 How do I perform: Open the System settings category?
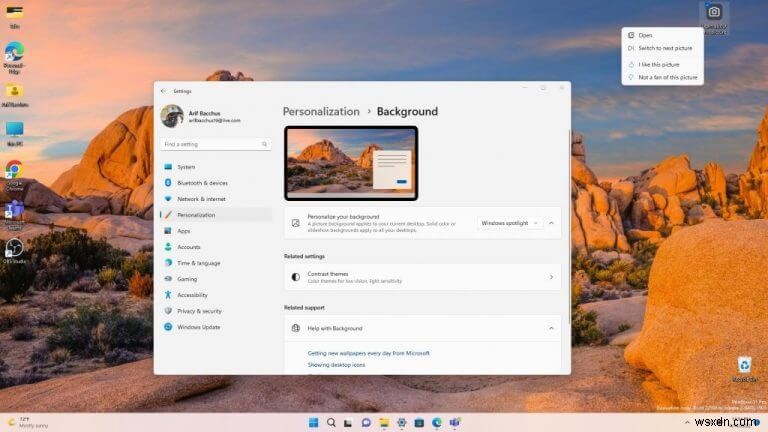click(x=216, y=167)
